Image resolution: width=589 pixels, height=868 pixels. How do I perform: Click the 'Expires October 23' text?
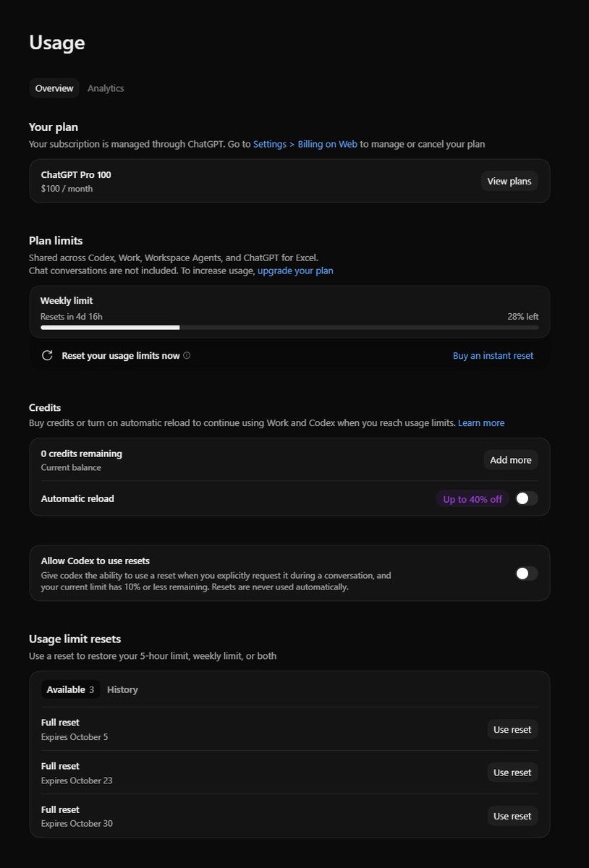pos(77,780)
